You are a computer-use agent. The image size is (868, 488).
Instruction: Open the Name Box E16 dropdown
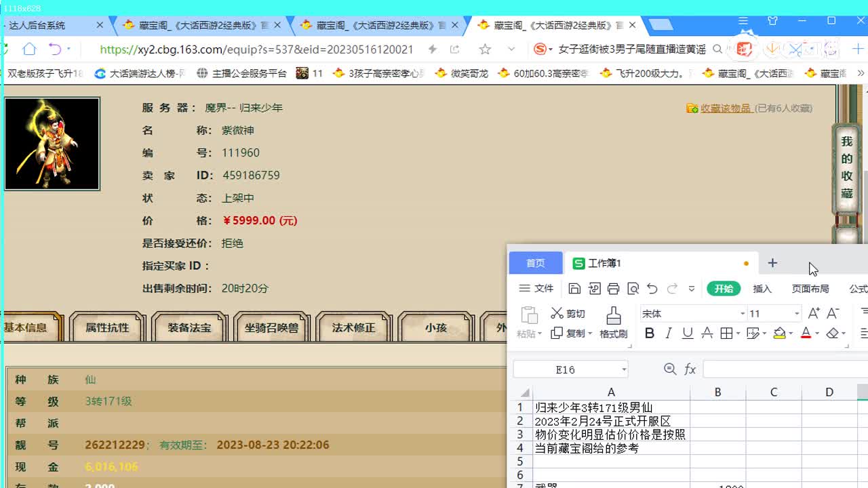point(624,369)
